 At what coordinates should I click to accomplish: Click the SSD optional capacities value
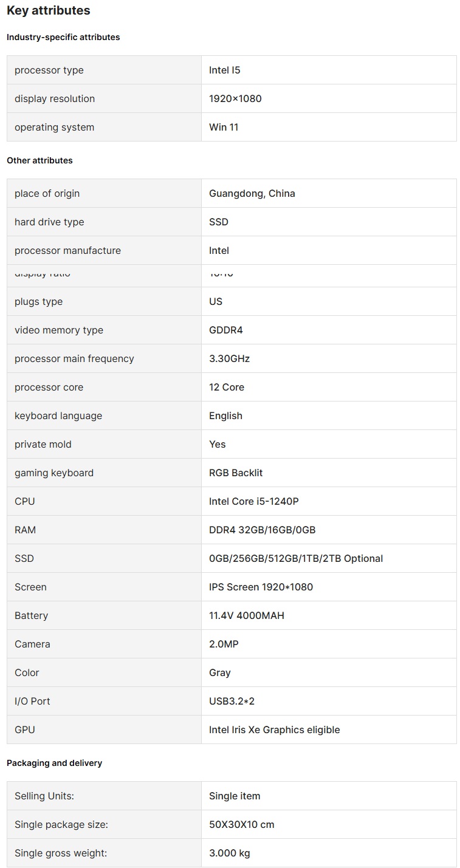(x=295, y=558)
